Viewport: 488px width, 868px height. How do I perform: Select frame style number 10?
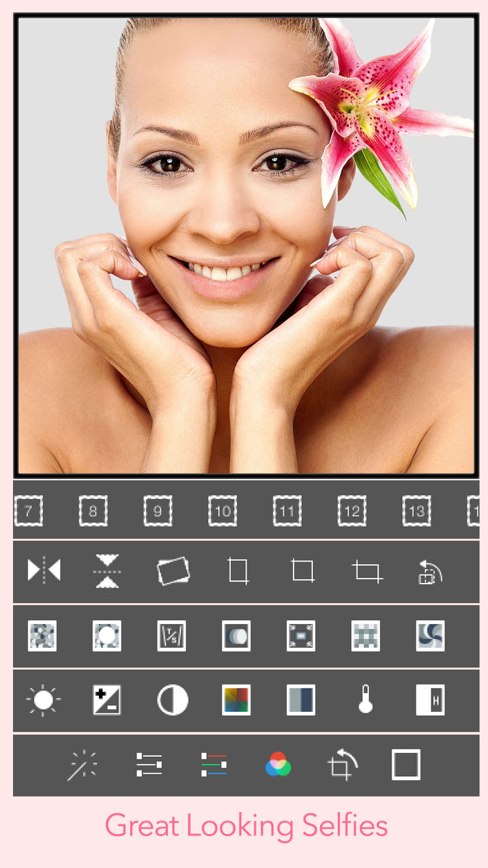(x=223, y=511)
